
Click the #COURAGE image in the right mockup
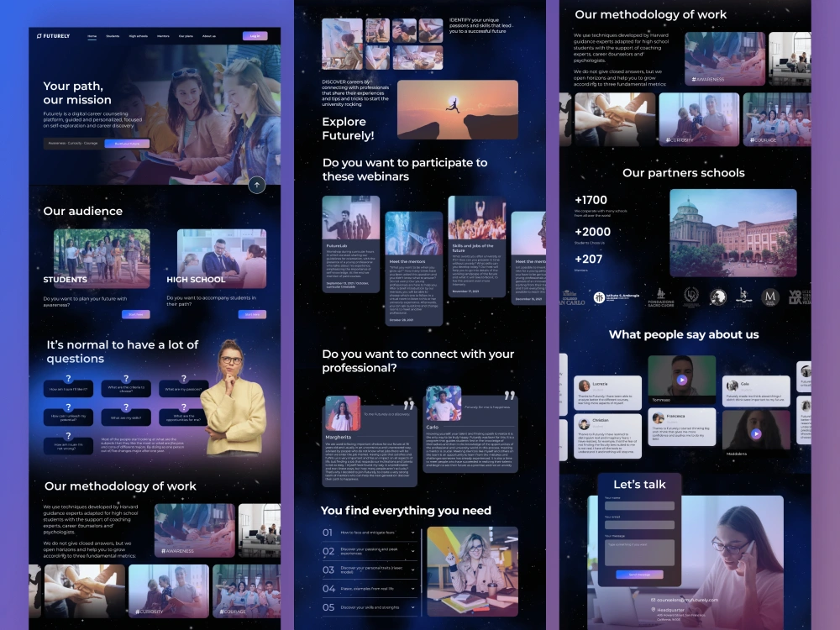click(777, 119)
